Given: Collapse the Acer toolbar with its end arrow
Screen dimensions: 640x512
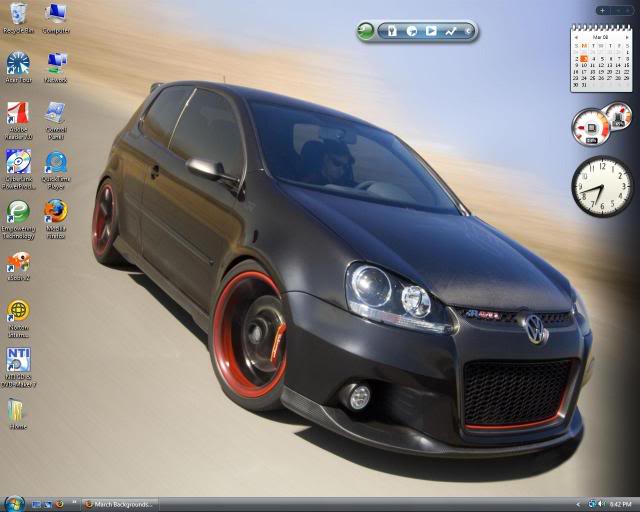Looking at the screenshot, I should 469,31.
